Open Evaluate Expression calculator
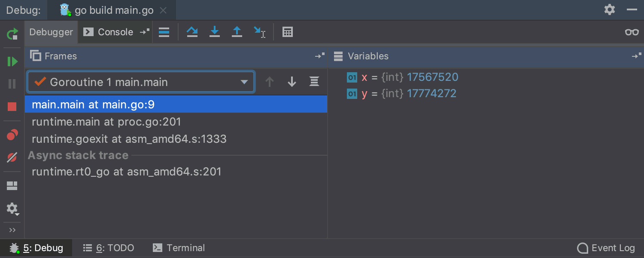Image resolution: width=644 pixels, height=258 pixels. (288, 32)
